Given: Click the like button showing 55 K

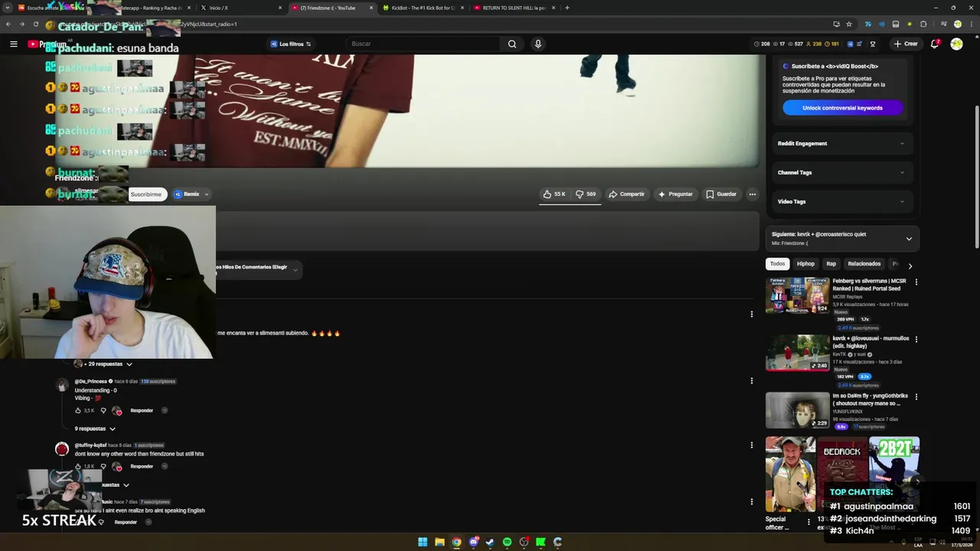Looking at the screenshot, I should [554, 194].
